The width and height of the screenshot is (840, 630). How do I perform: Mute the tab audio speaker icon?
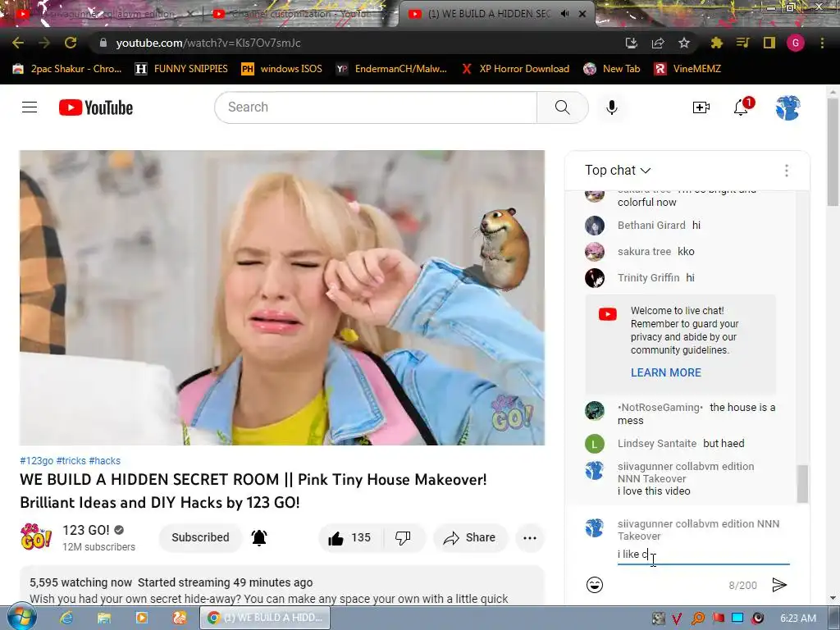pos(564,14)
